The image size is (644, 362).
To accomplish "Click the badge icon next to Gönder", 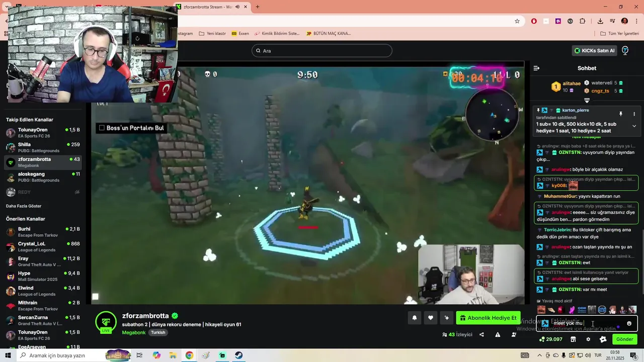I will pos(603,339).
